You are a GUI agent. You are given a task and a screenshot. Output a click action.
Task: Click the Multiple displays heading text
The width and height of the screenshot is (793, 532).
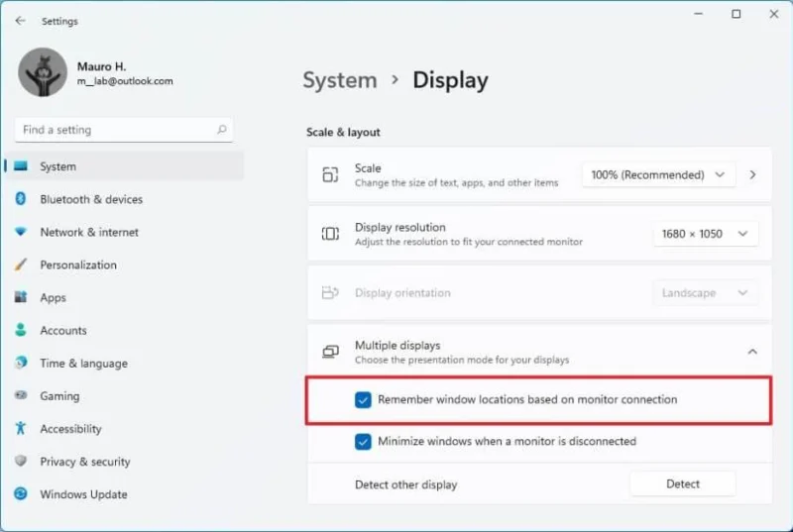tap(397, 346)
